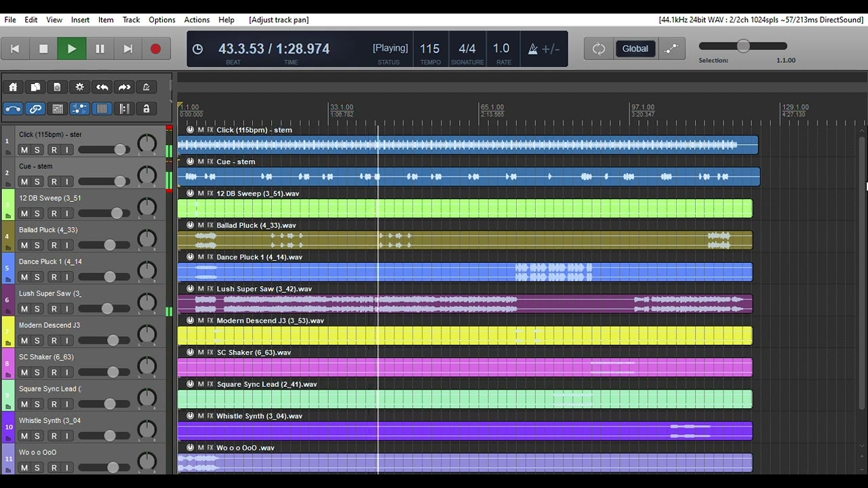Click the Click (115bpm) track volume fader
The image size is (868, 488).
click(x=120, y=150)
